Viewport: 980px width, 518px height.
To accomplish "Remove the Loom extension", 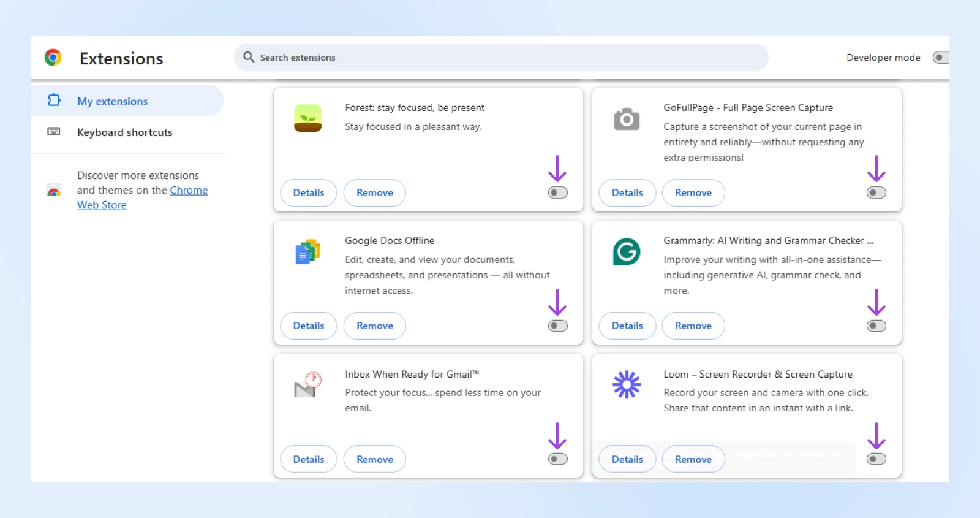I will [x=693, y=459].
